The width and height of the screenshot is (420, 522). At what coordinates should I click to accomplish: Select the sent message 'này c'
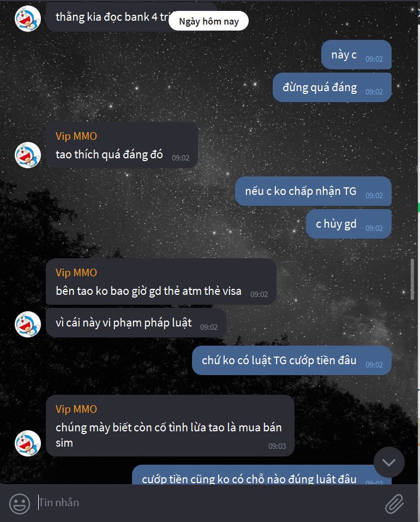point(356,55)
